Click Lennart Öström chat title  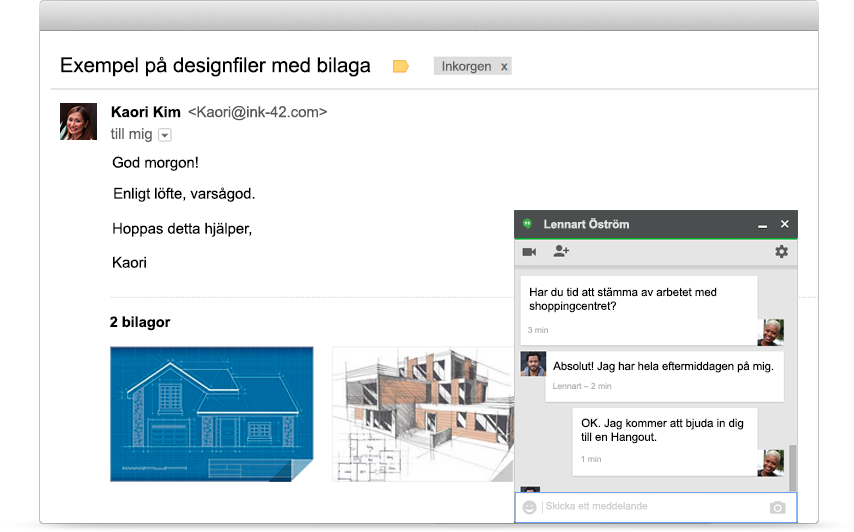pos(586,224)
